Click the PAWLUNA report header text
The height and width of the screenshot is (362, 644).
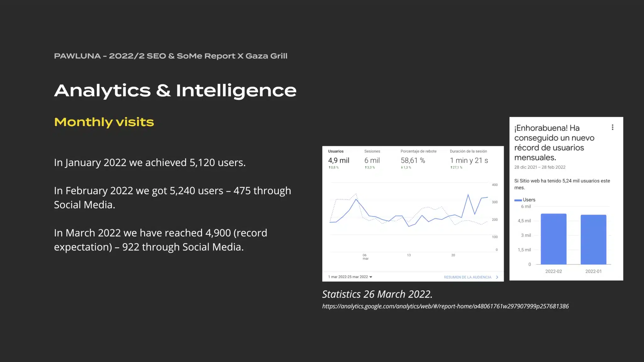pyautogui.click(x=171, y=56)
